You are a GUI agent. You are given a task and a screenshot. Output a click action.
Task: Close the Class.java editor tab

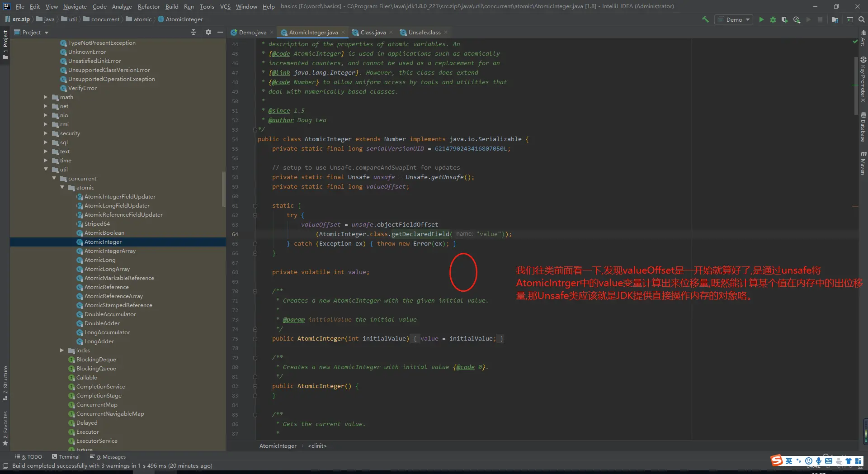391,33
